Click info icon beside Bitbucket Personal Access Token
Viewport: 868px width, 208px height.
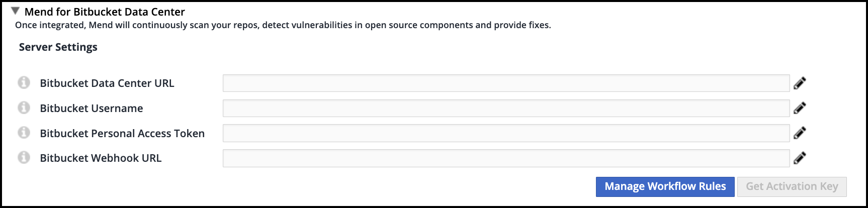(24, 133)
